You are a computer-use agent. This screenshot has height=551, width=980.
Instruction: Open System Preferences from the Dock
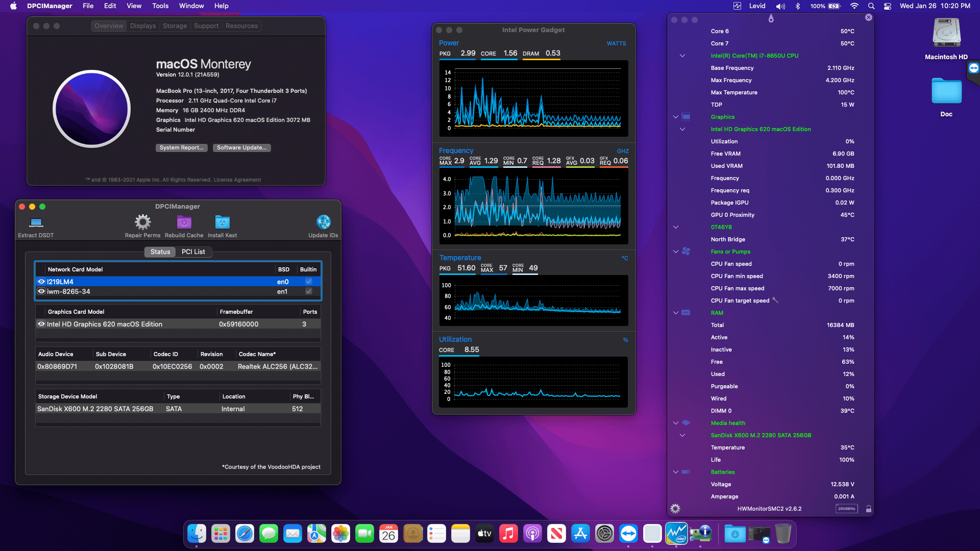[x=604, y=534]
